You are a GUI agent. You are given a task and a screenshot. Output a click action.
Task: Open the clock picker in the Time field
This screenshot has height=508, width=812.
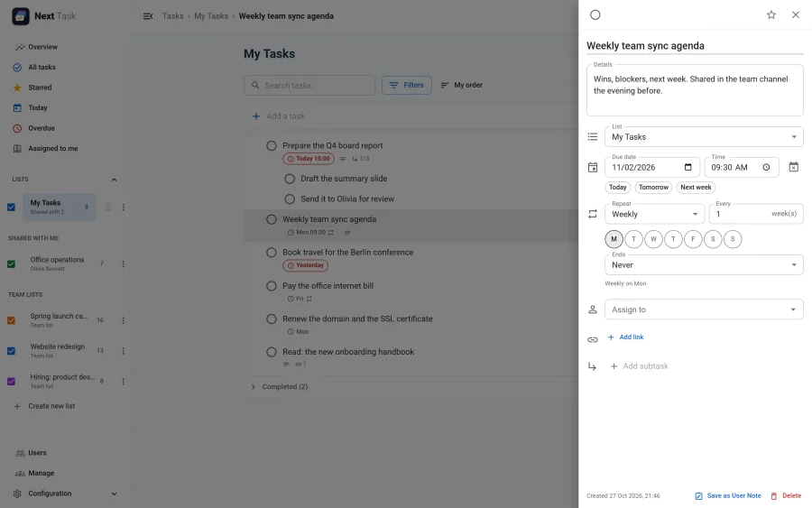[x=766, y=167]
